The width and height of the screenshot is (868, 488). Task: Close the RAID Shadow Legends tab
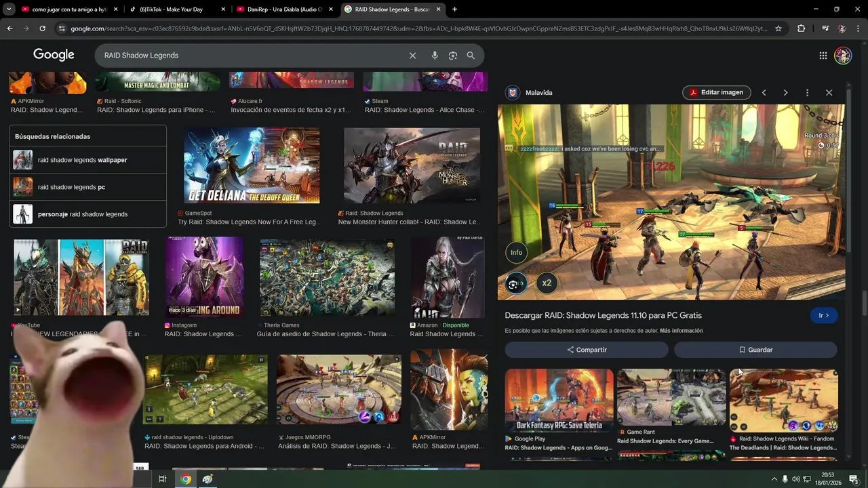(438, 9)
